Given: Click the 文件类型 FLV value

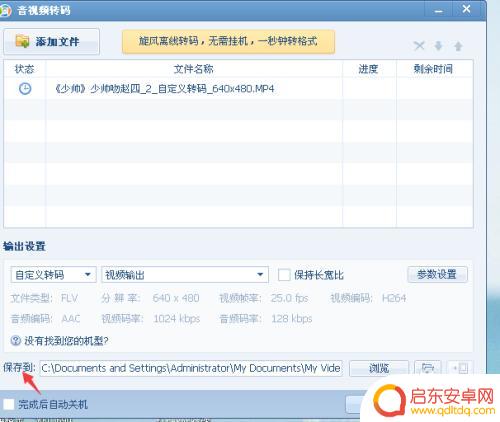Looking at the screenshot, I should (69, 298).
